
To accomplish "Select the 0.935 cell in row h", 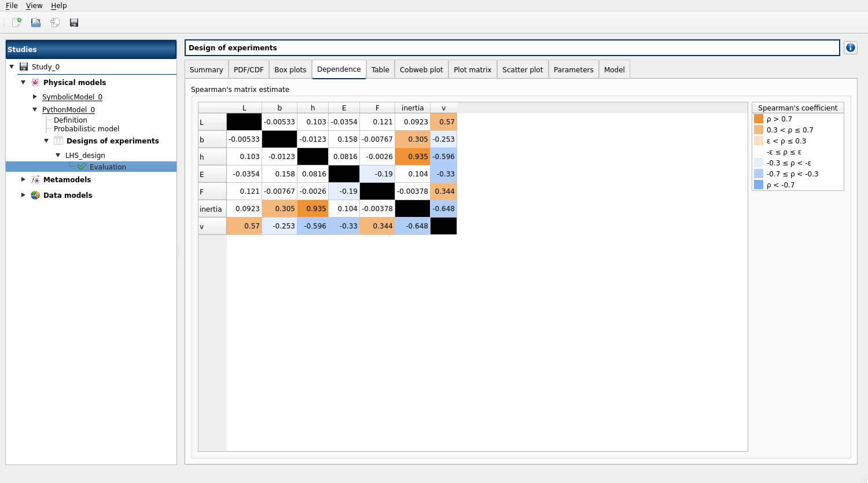I will tap(413, 156).
